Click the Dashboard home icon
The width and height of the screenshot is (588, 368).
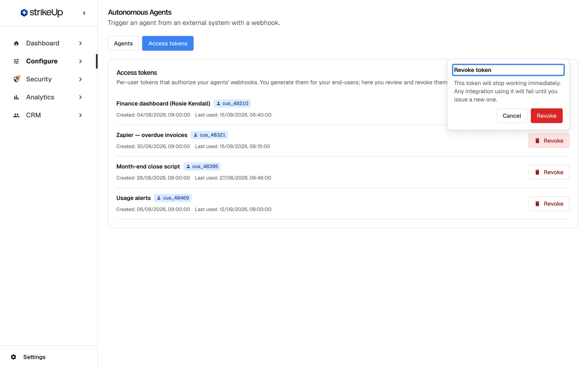click(16, 43)
